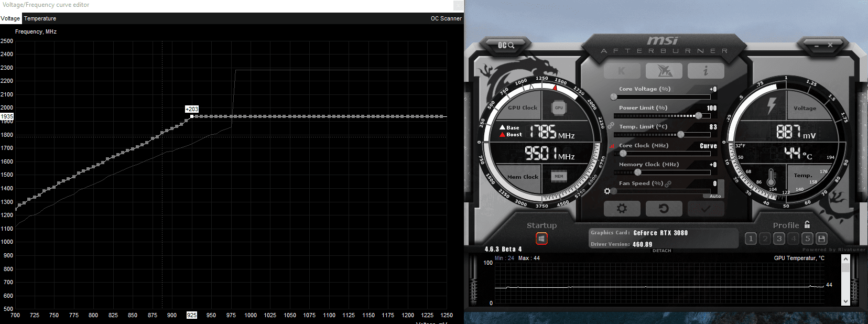Click the DETACH monitor label
The width and height of the screenshot is (868, 324).
pos(662,251)
